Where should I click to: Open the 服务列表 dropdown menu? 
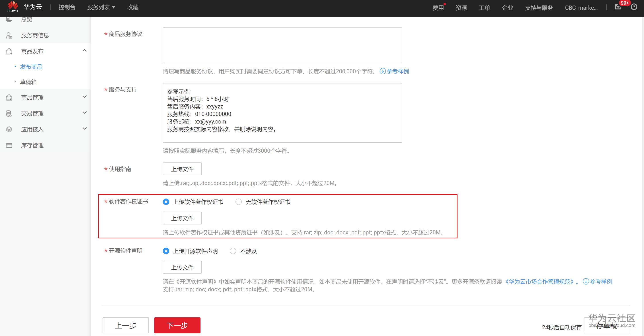[x=101, y=7]
